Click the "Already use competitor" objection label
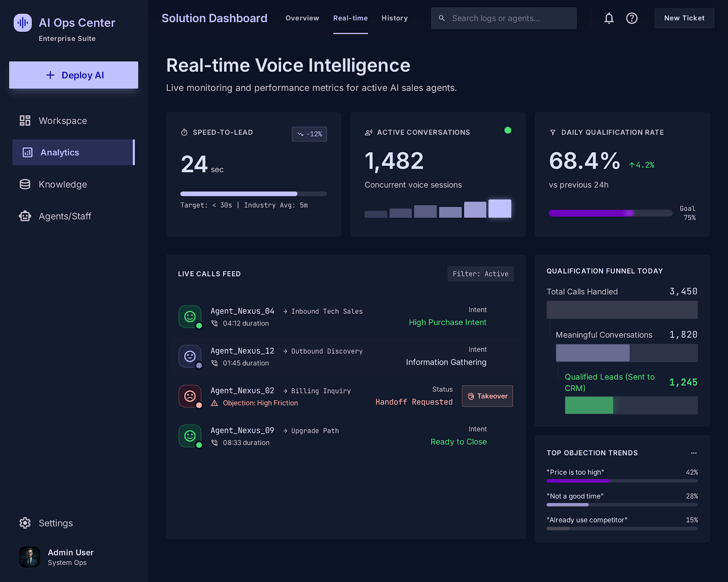 [x=587, y=520]
